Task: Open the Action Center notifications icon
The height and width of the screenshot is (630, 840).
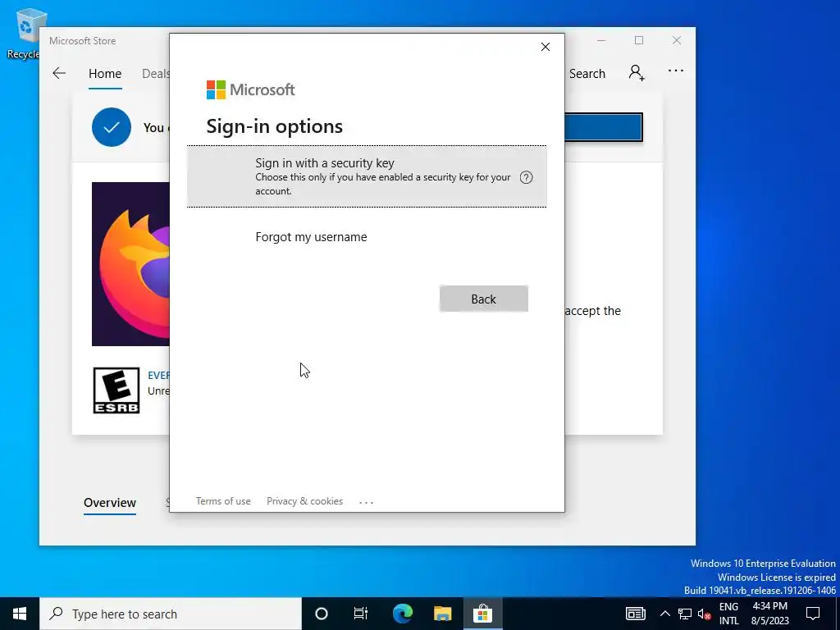Action: click(x=813, y=614)
